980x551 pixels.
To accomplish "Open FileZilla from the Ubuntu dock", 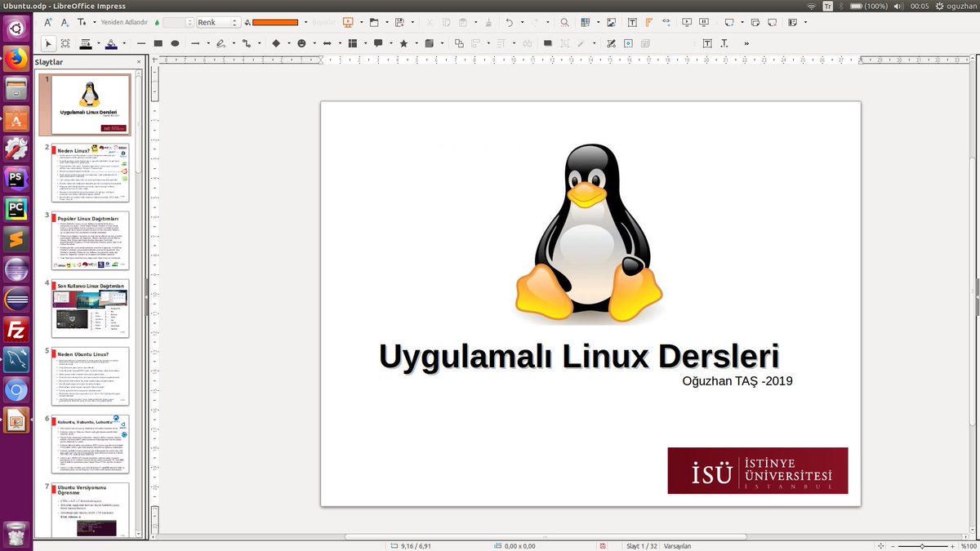I will [x=16, y=329].
